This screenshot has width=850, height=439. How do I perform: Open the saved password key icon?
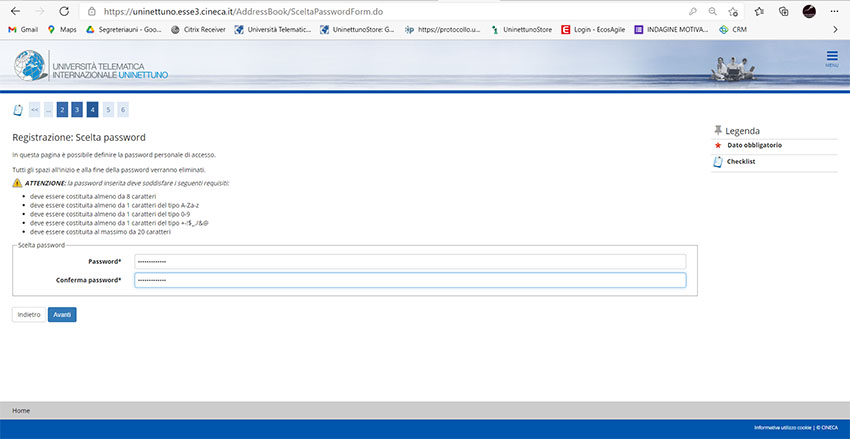click(x=693, y=11)
